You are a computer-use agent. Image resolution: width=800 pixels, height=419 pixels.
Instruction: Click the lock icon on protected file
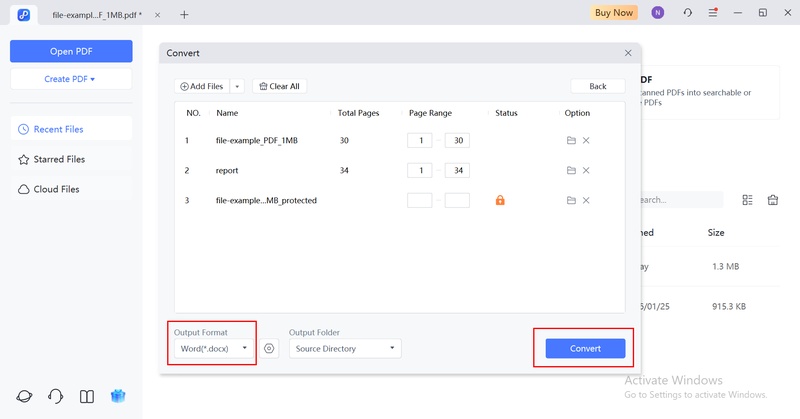[500, 200]
